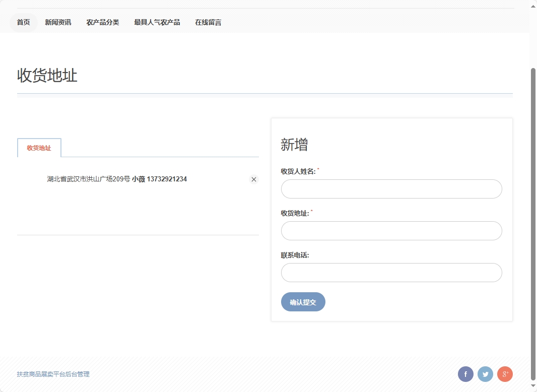Delete the 湖北省武汉市 address with the × icon
The height and width of the screenshot is (392, 537).
[253, 179]
